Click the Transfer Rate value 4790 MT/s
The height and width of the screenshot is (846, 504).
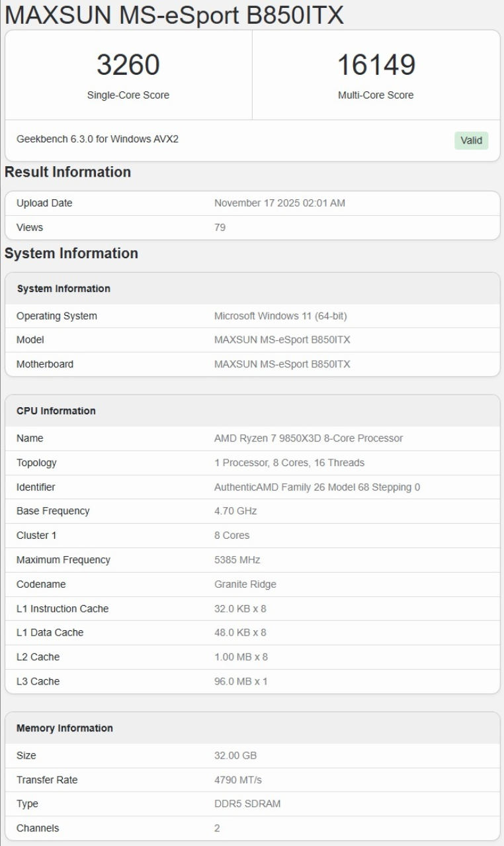tap(238, 780)
